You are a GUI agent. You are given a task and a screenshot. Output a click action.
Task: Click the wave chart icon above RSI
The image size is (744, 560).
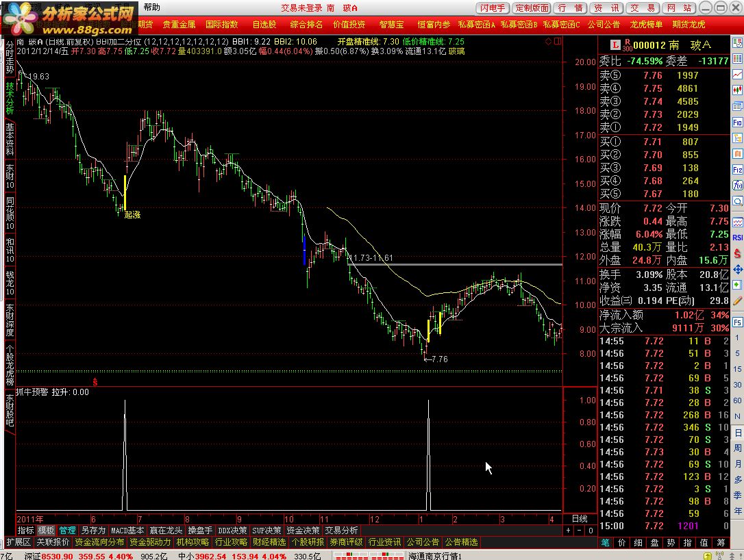coord(737,222)
